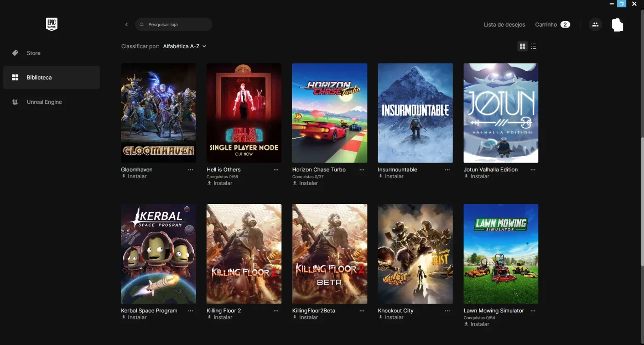Screen dimensions: 644x345
Task: Install Jotun Valhalla Edition
Action: coord(476,176)
